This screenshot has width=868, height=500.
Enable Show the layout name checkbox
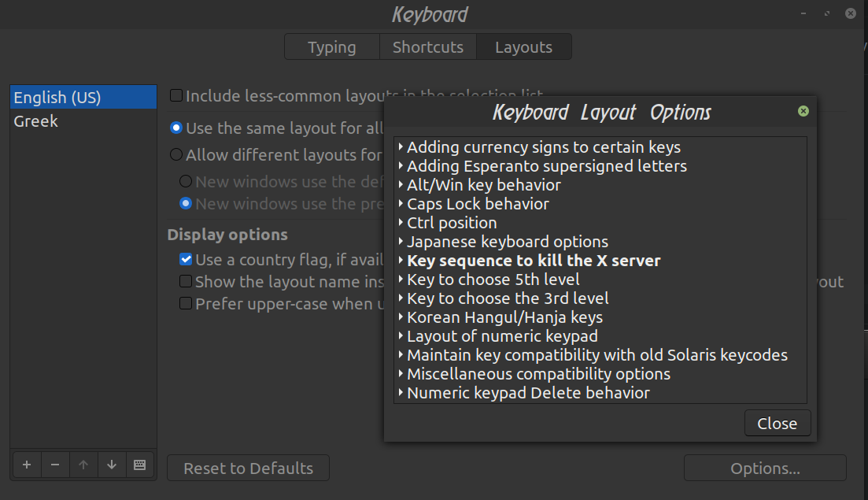click(x=186, y=281)
